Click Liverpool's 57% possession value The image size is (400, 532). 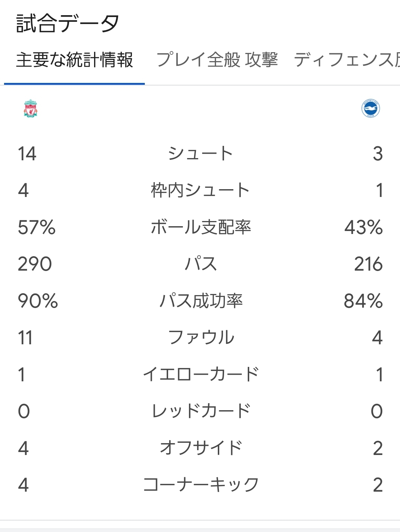click(37, 227)
